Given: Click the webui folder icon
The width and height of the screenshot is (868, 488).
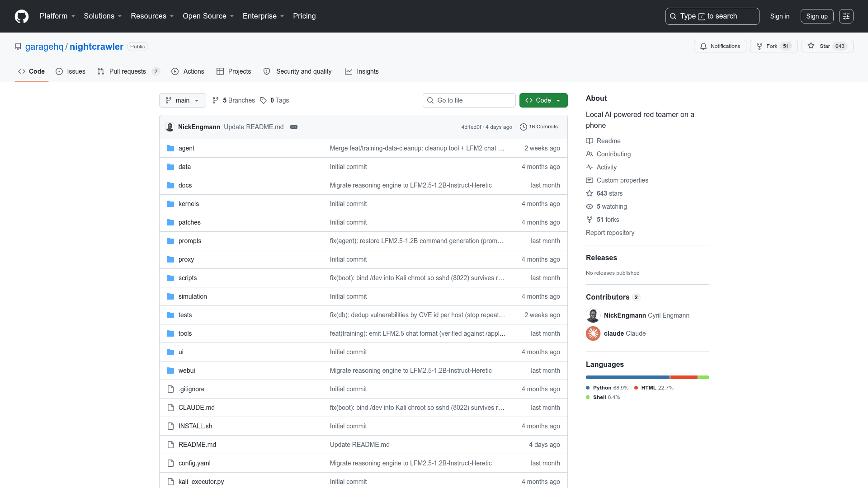Looking at the screenshot, I should pyautogui.click(x=170, y=371).
